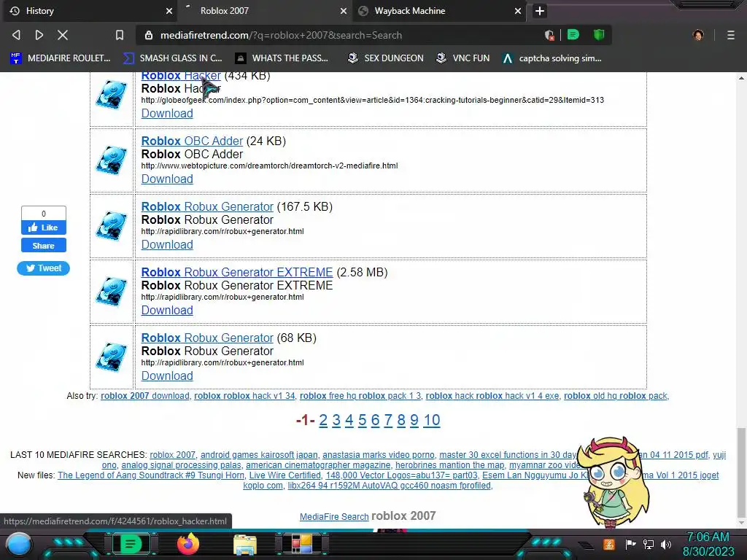This screenshot has height=560, width=747.
Task: Open the WHATS THE PASS... bookmark
Action: click(282, 58)
